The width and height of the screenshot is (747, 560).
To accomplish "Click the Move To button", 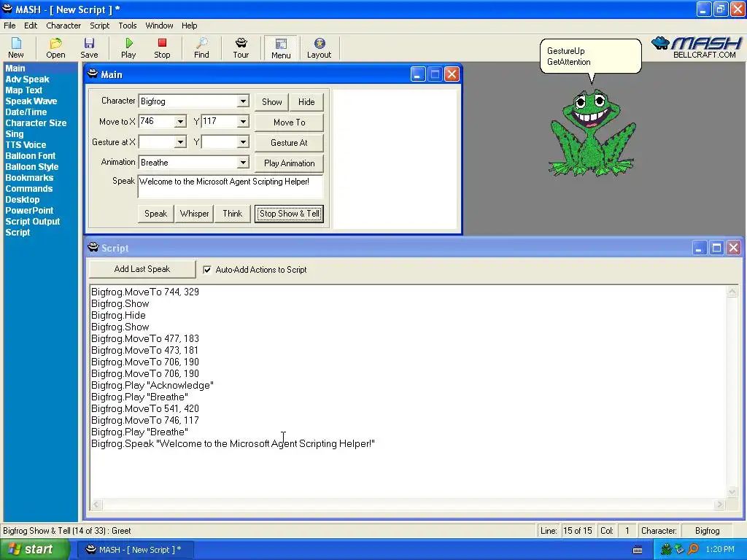I will (289, 122).
